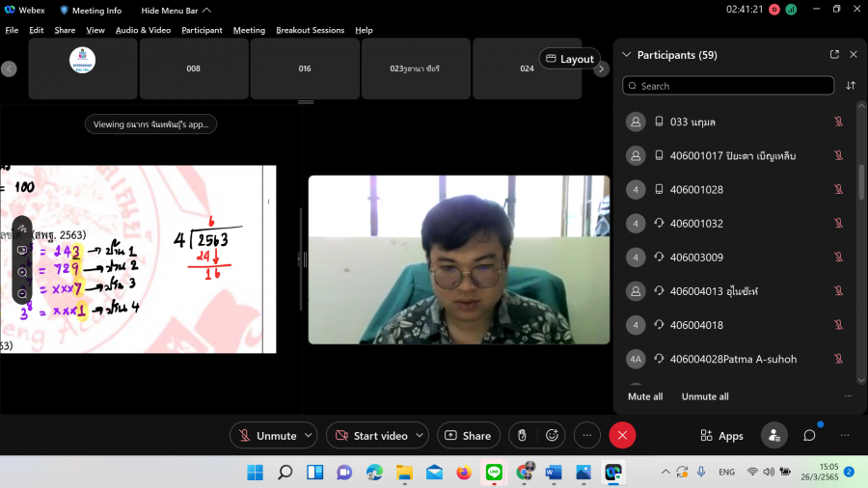Click the red leave meeting button
The height and width of the screenshot is (488, 868).
tap(622, 436)
